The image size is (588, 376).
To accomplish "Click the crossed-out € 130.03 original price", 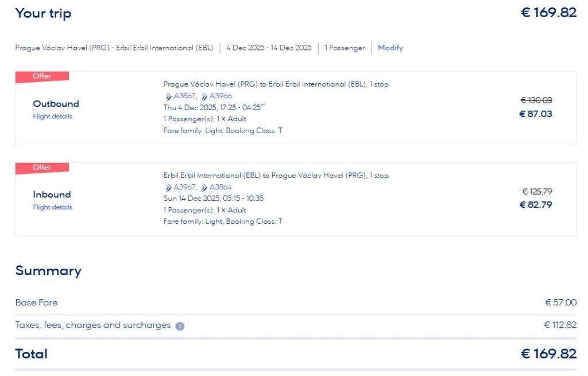I will click(x=536, y=100).
